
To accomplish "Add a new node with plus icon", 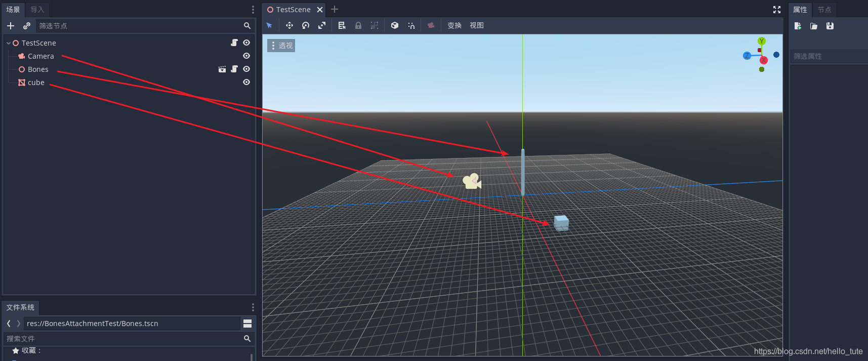I will [x=11, y=26].
